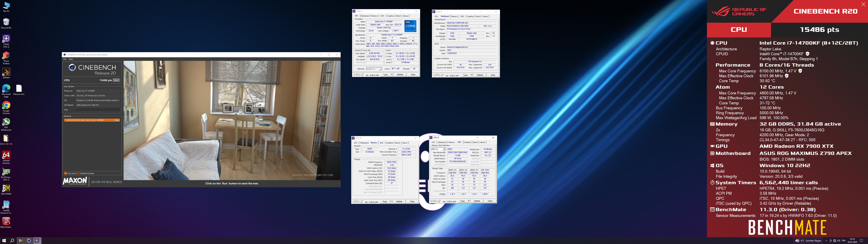Click Tools button in Memory-tab CPU-Z window
Image resolution: width=868 pixels, height=244 pixels.
tap(384, 201)
